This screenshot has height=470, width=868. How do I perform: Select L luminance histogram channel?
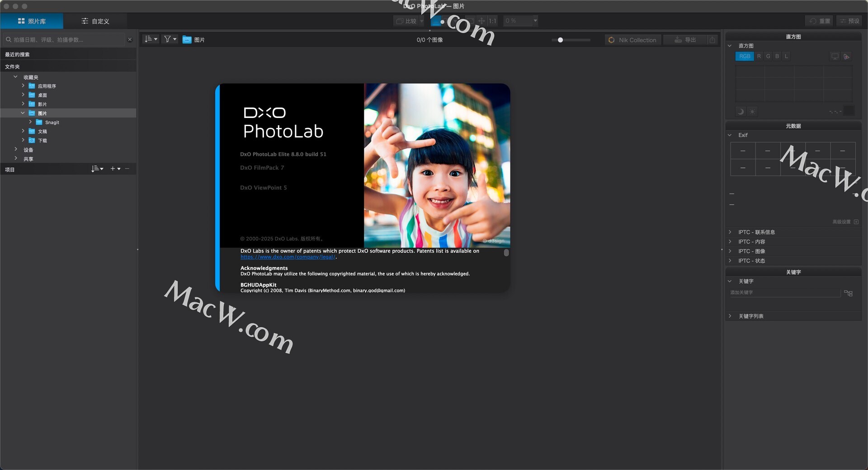[x=786, y=56]
